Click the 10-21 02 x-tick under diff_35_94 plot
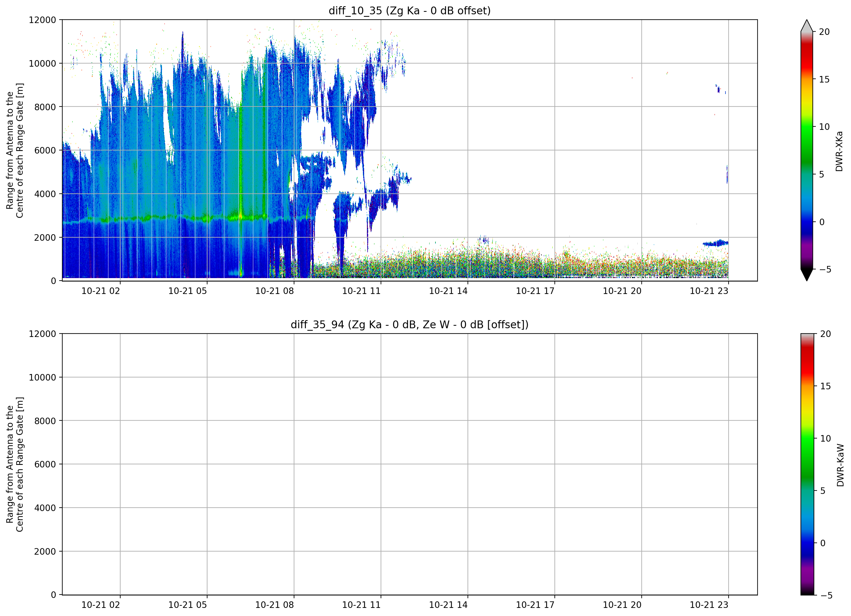This screenshot has width=851, height=616. click(101, 605)
